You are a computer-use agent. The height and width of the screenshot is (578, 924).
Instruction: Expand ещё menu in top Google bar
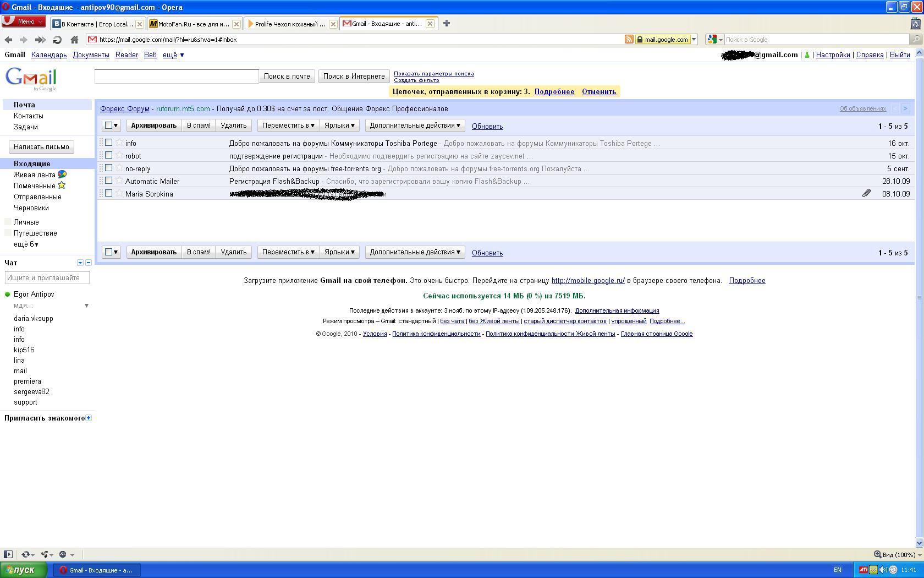coord(173,55)
